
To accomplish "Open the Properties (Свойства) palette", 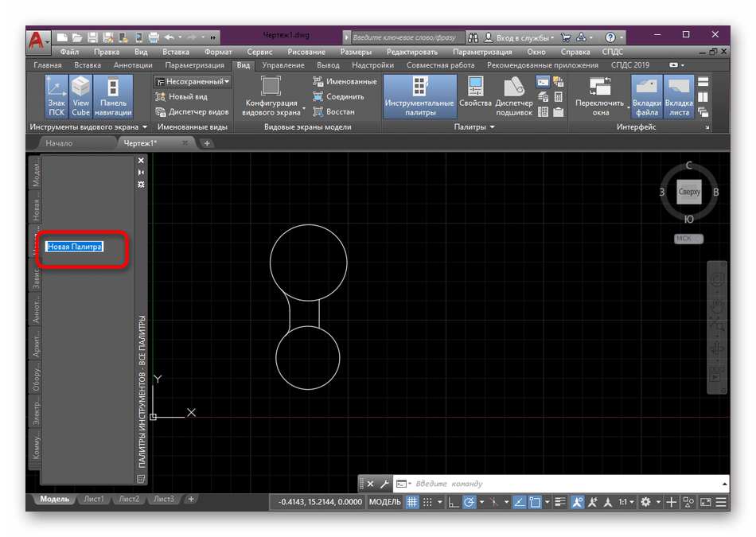I will tap(475, 95).
